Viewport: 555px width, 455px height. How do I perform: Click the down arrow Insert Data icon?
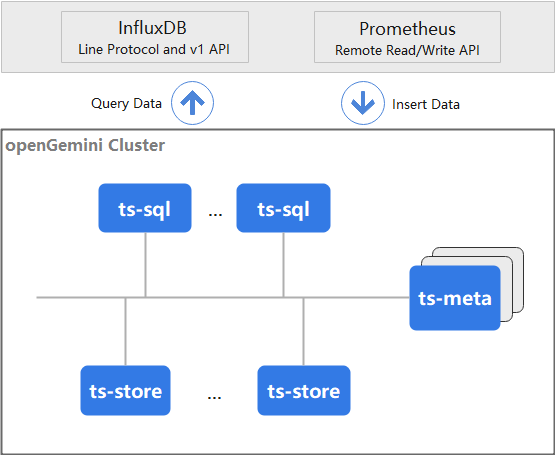click(363, 103)
